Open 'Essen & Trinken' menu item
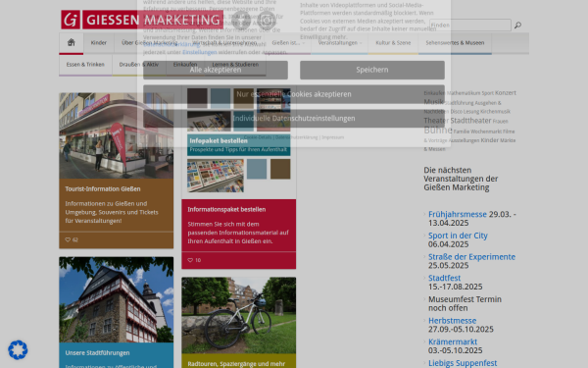588x368 pixels. pos(85,65)
